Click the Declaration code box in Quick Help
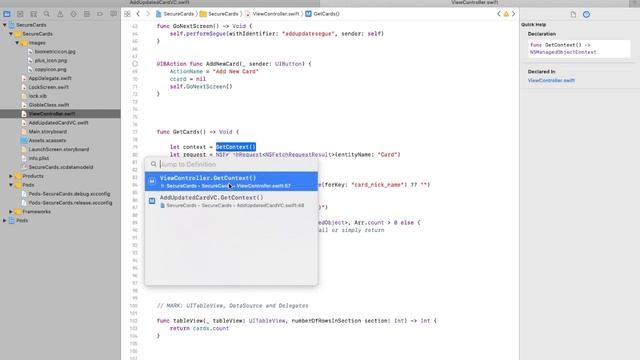 pyautogui.click(x=579, y=49)
